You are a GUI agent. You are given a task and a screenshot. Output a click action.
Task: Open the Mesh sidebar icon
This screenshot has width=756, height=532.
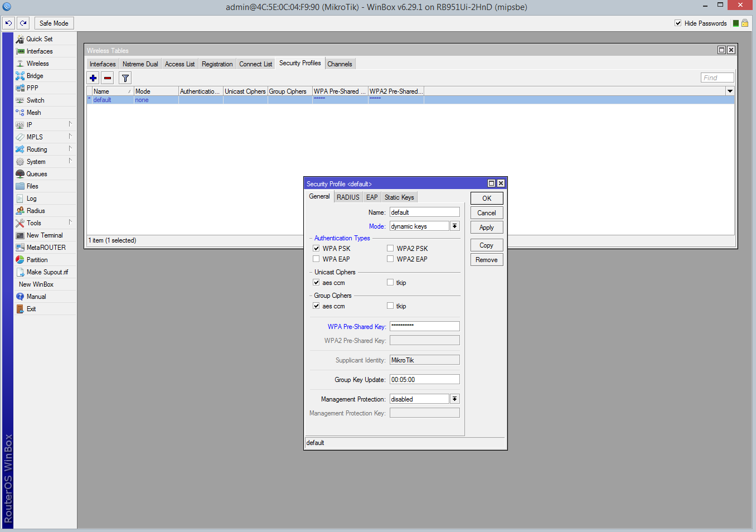click(20, 113)
